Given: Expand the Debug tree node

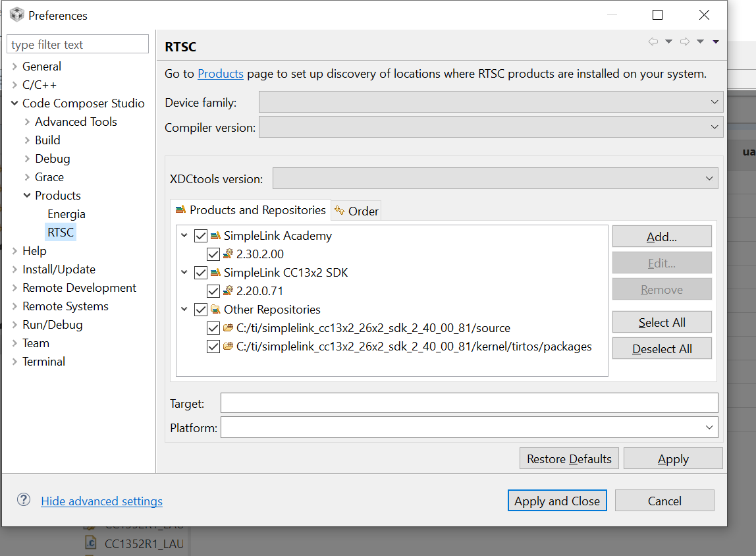Looking at the screenshot, I should click(27, 159).
